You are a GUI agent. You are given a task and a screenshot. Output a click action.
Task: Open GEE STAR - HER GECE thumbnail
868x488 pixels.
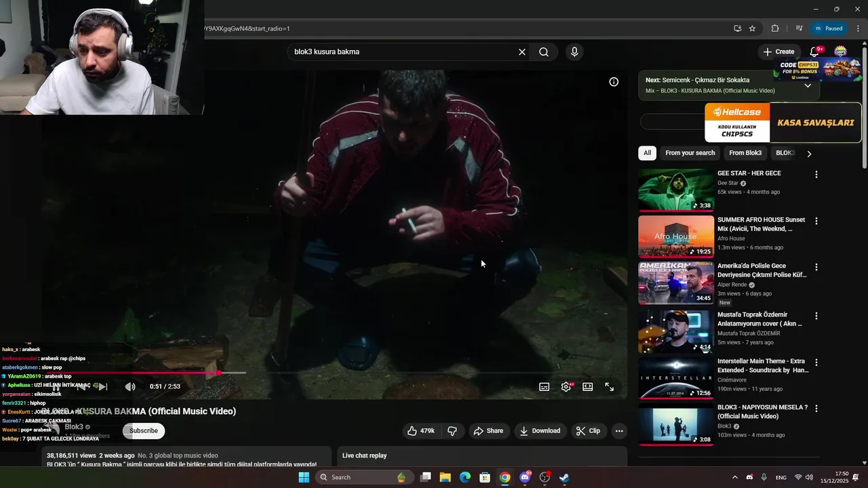click(x=675, y=190)
